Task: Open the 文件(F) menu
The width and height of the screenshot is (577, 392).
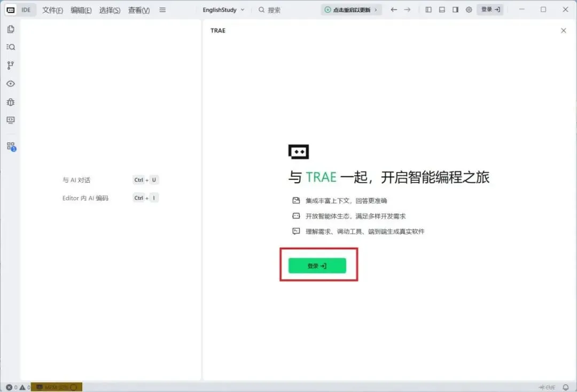Action: 52,10
